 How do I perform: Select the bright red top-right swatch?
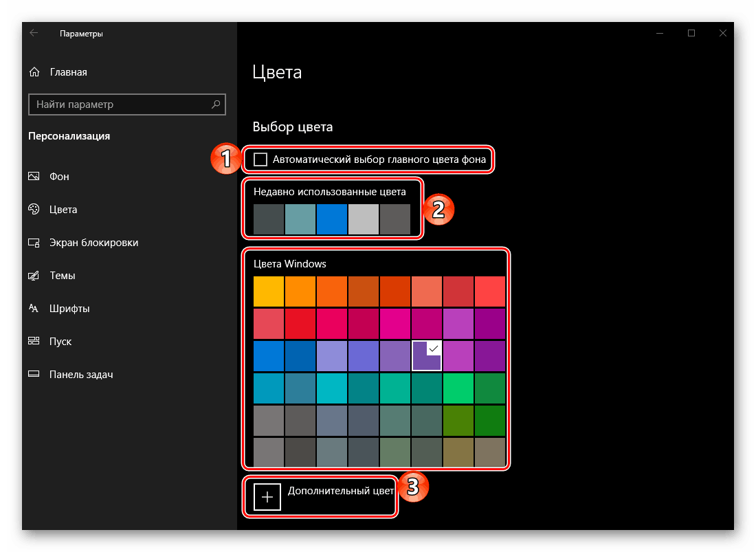(x=490, y=291)
